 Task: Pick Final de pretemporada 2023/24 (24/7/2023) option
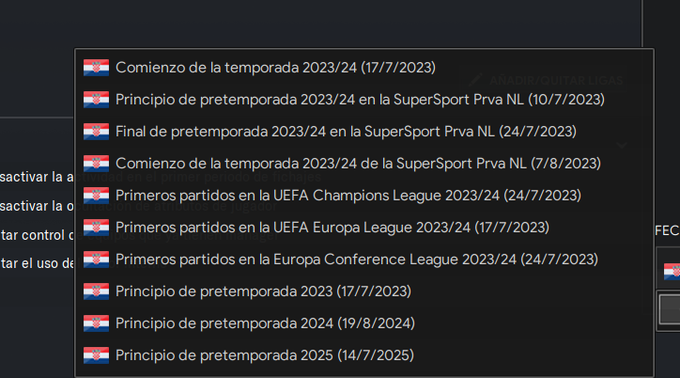coord(364,132)
